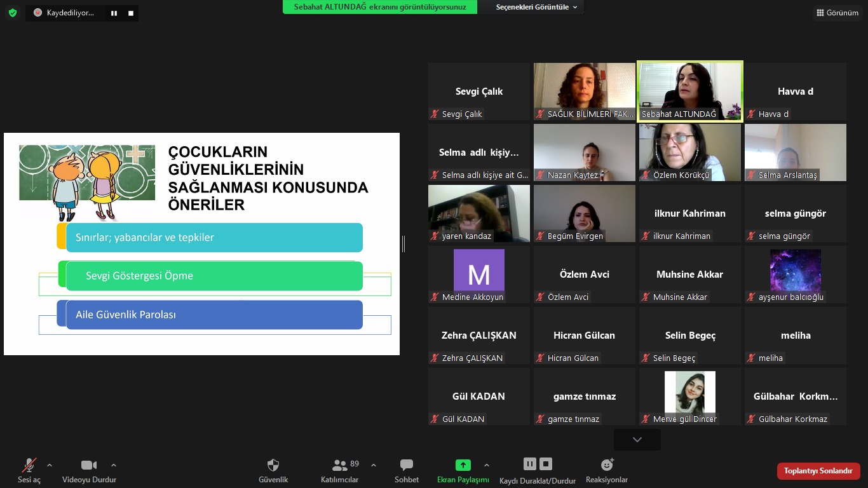Viewport: 868px width, 488px height.
Task: Pause recording from bottom toolbar
Action: pyautogui.click(x=529, y=464)
